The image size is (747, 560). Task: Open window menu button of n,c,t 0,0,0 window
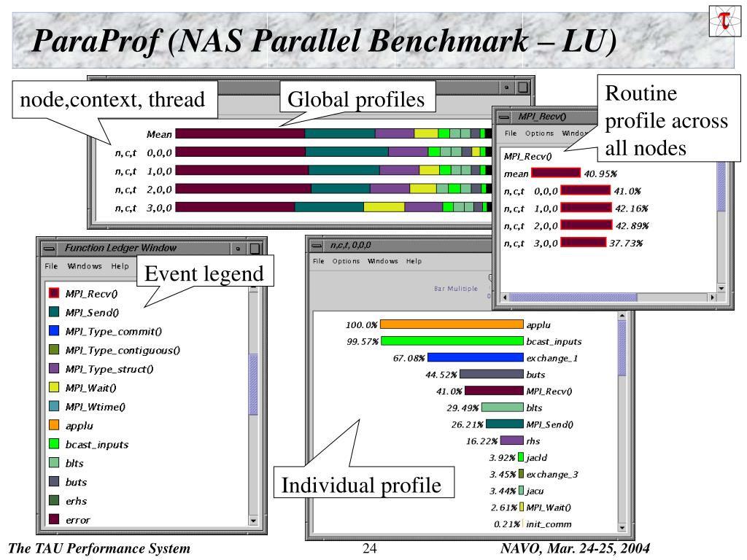pyautogui.click(x=317, y=246)
